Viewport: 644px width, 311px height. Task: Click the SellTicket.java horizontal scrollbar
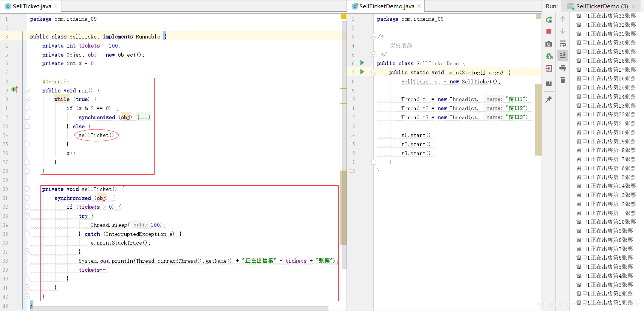[181, 308]
